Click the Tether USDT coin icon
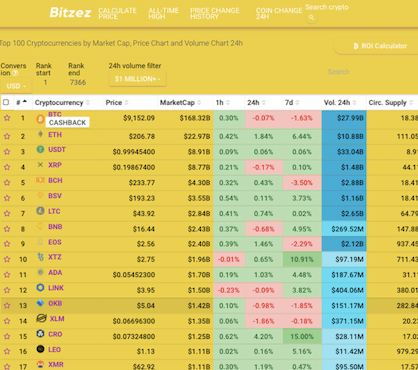 [x=40, y=149]
